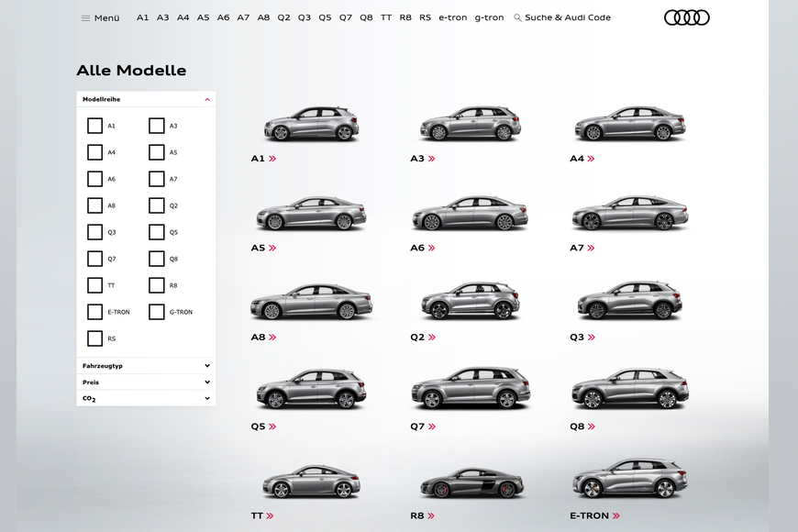Image resolution: width=798 pixels, height=532 pixels.
Task: Click the red arrows next to A3
Action: pyautogui.click(x=432, y=159)
